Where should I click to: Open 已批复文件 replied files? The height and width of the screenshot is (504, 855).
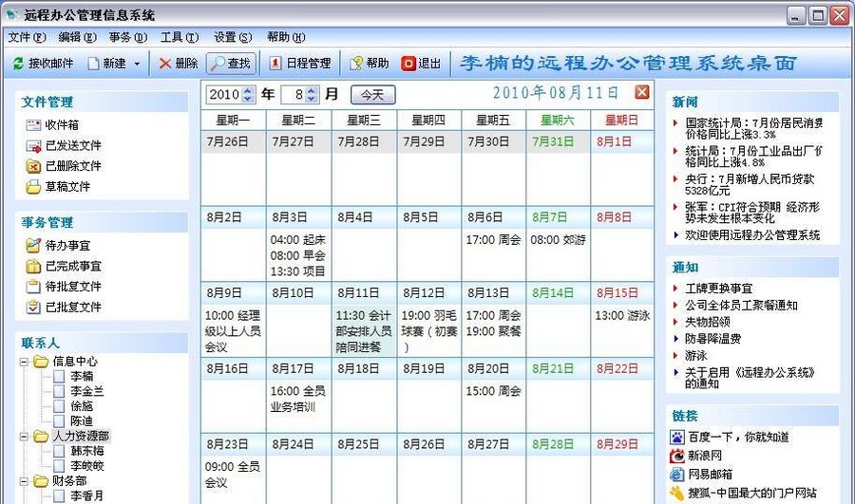64,307
